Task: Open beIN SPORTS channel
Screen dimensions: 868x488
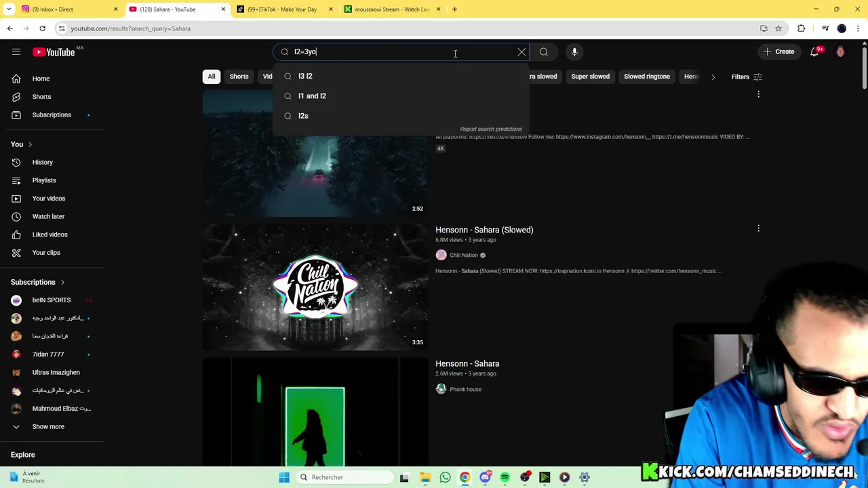Action: (52, 300)
